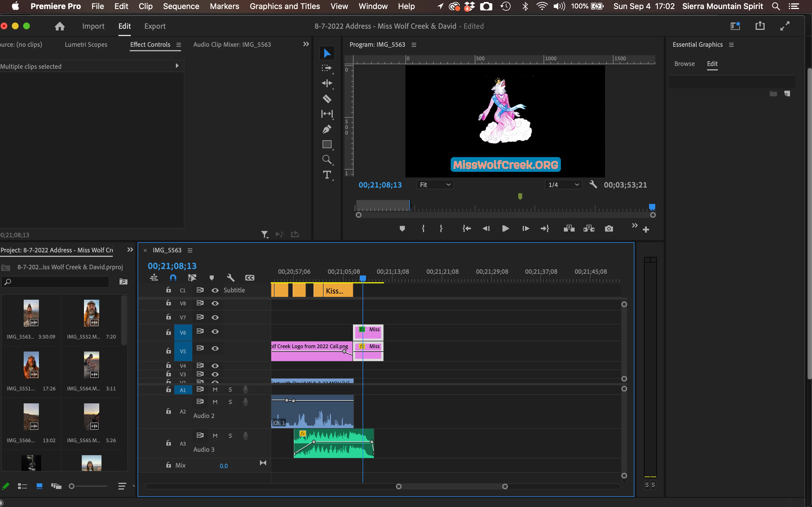Viewport: 812px width, 507px height.
Task: Expand the Multiple clips selected arrow
Action: [177, 66]
